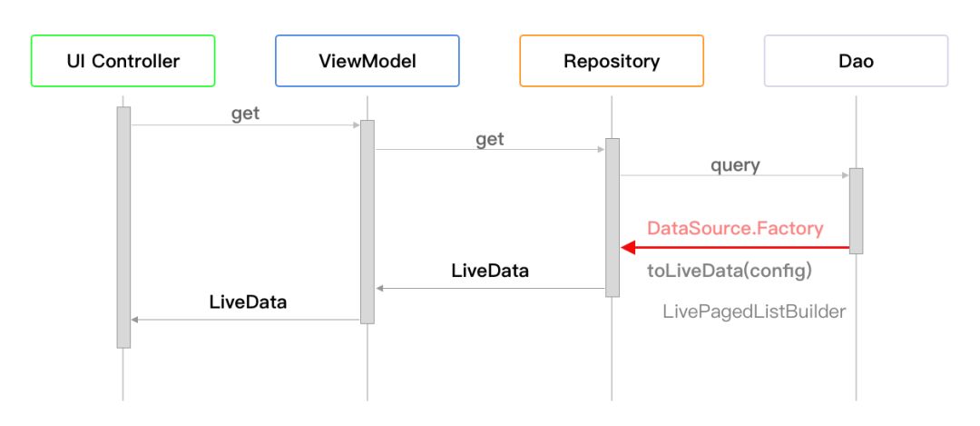Click the Repository box
Screen dimensions: 980x426
(x=612, y=61)
